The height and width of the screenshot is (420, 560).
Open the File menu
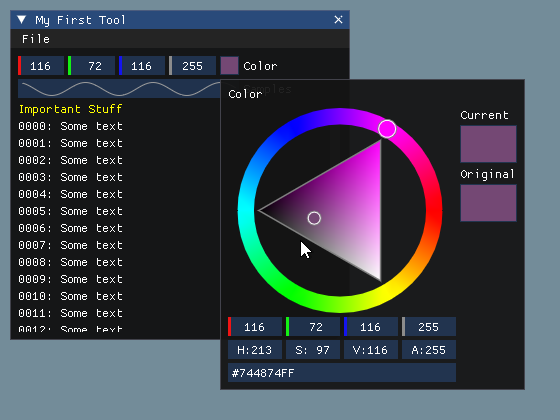36,39
